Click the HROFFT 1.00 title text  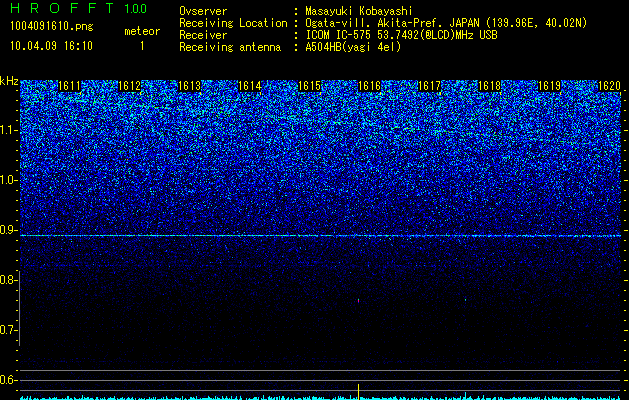(x=79, y=8)
